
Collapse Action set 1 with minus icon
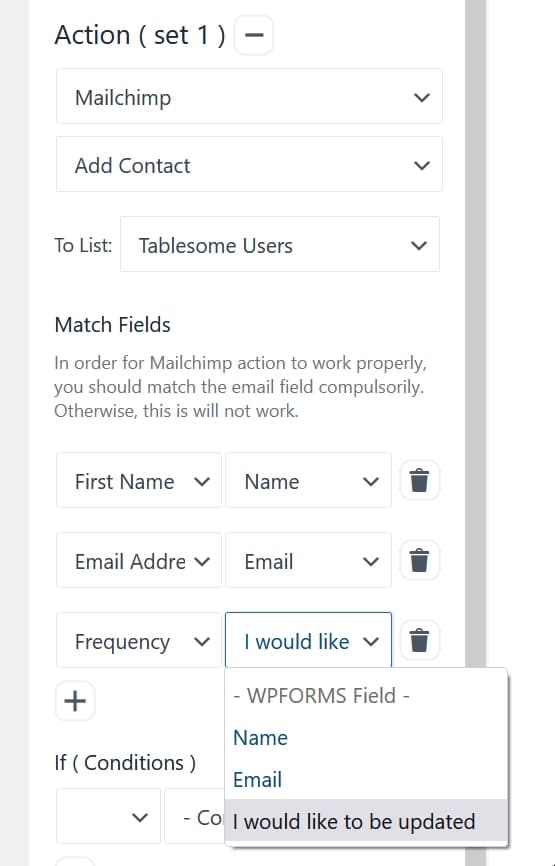click(253, 35)
